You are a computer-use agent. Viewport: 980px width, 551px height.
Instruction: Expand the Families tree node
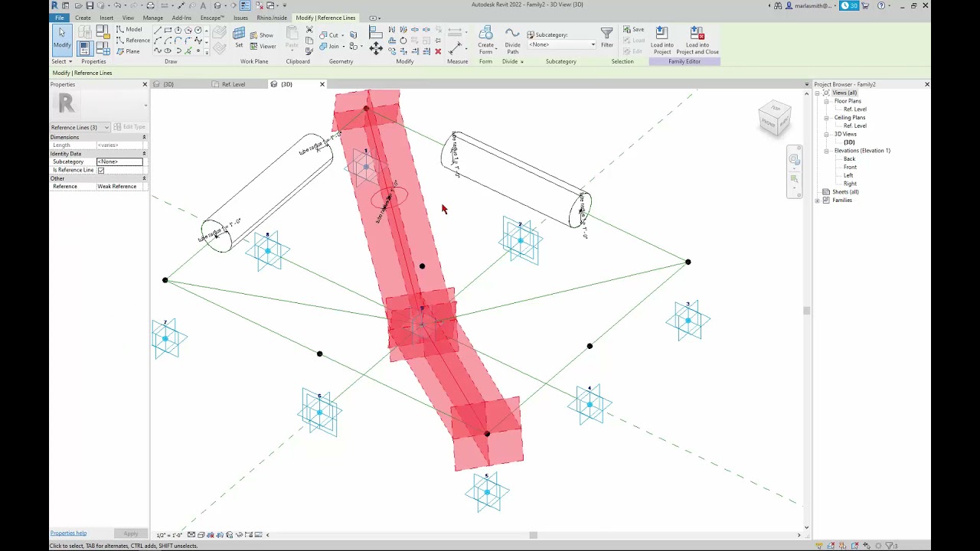818,201
